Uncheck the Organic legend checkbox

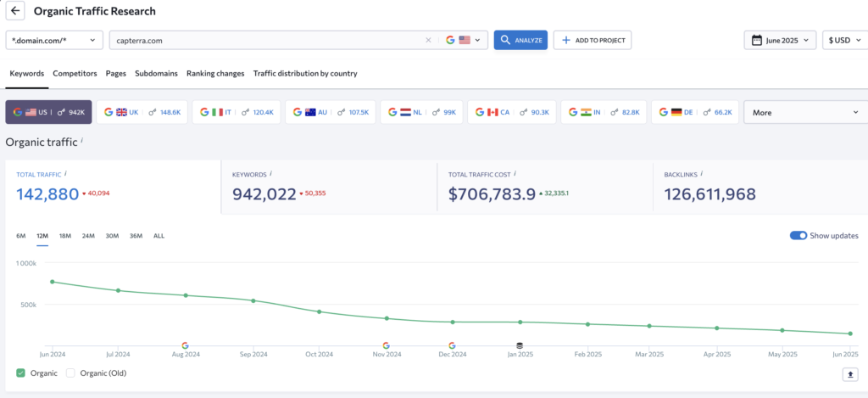click(x=20, y=373)
